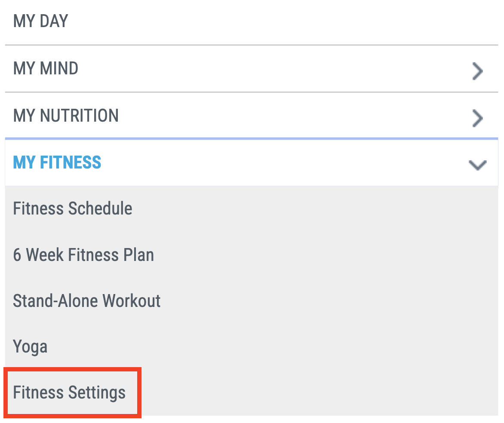This screenshot has height=423, width=504.
Task: Click the downward arrow beside MY FITNESS
Action: click(x=477, y=165)
